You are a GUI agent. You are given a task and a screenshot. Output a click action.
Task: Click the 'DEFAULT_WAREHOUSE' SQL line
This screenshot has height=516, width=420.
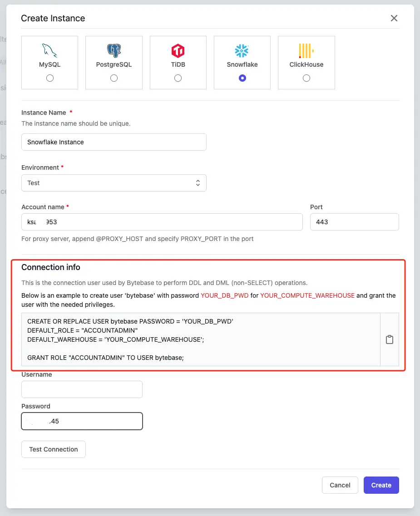115,339
